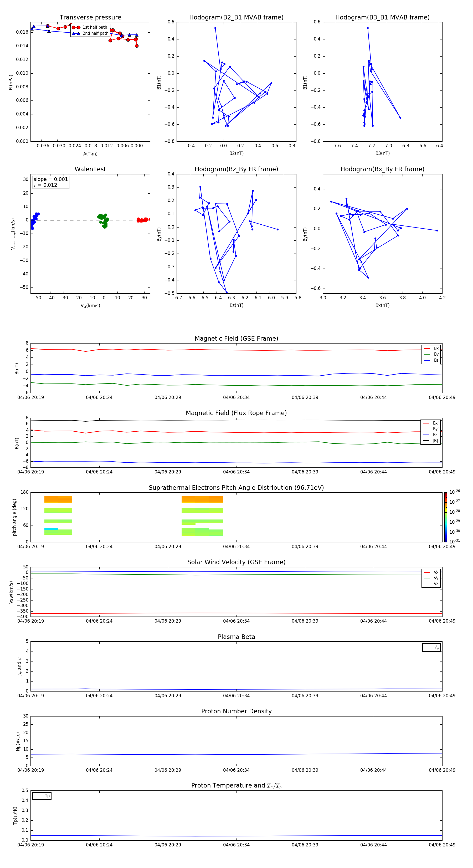Click the pitch angle colorbar scale
The image size is (473, 868).
(446, 517)
